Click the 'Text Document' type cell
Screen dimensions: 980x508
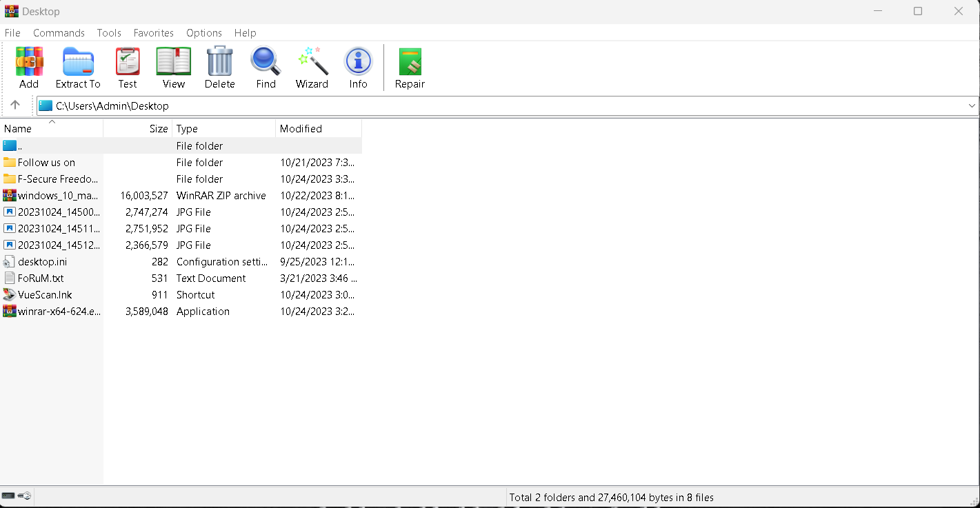click(211, 278)
